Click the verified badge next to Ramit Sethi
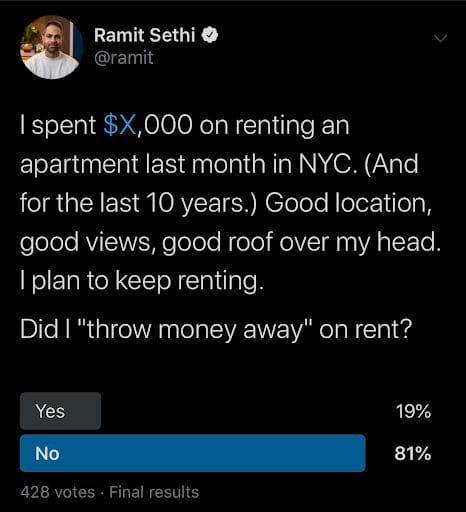 [210, 35]
